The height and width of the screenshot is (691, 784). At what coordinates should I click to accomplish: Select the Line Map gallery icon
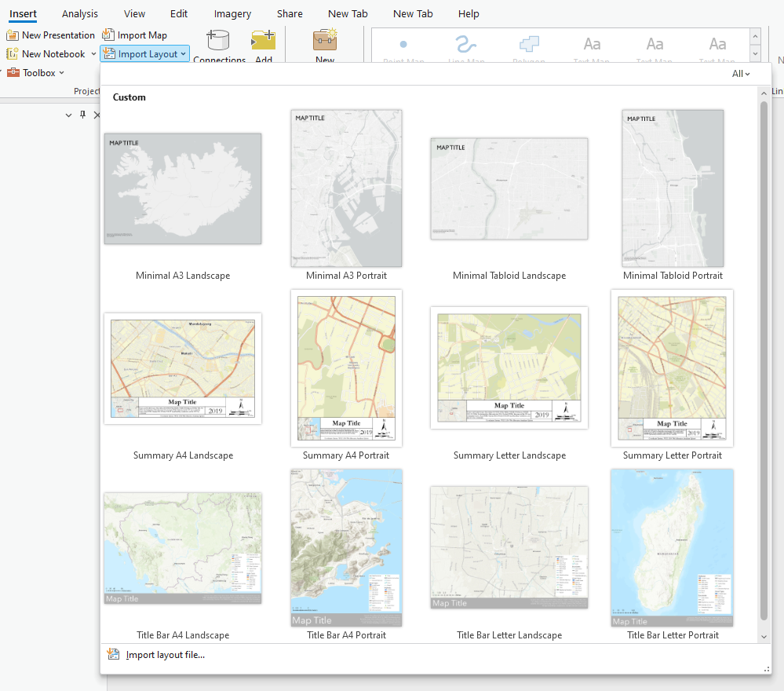(466, 43)
